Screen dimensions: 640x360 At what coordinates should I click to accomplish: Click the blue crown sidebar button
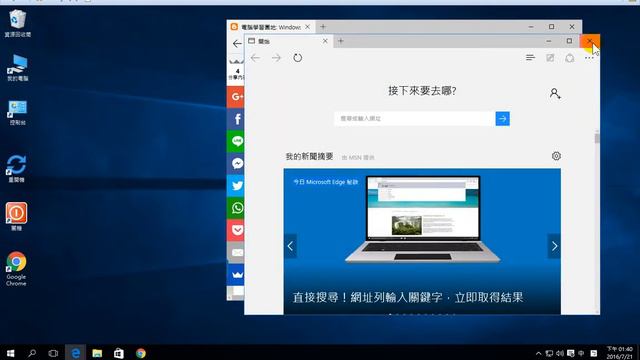click(236, 275)
